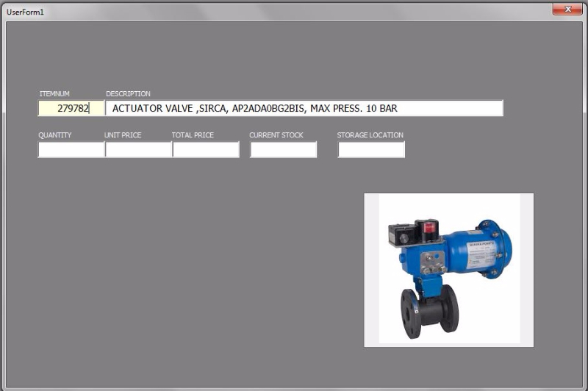Click into the UNIT PRICE field
The height and width of the screenshot is (391, 588).
coord(138,150)
